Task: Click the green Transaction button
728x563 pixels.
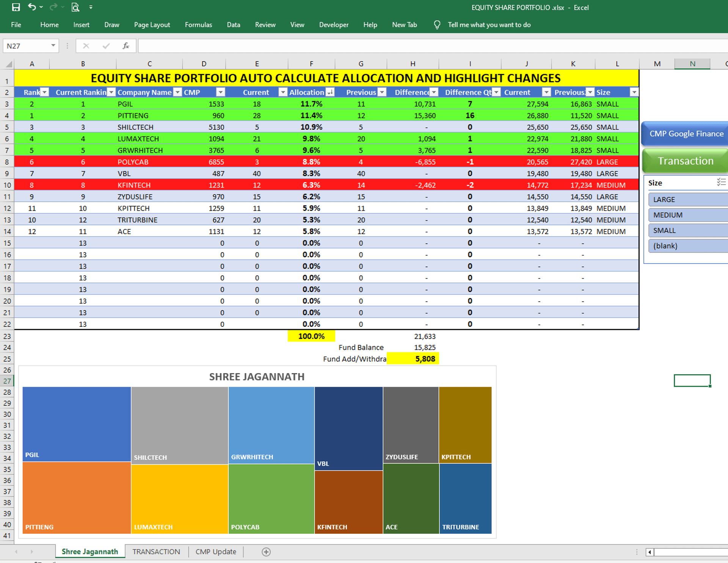Action: [686, 161]
